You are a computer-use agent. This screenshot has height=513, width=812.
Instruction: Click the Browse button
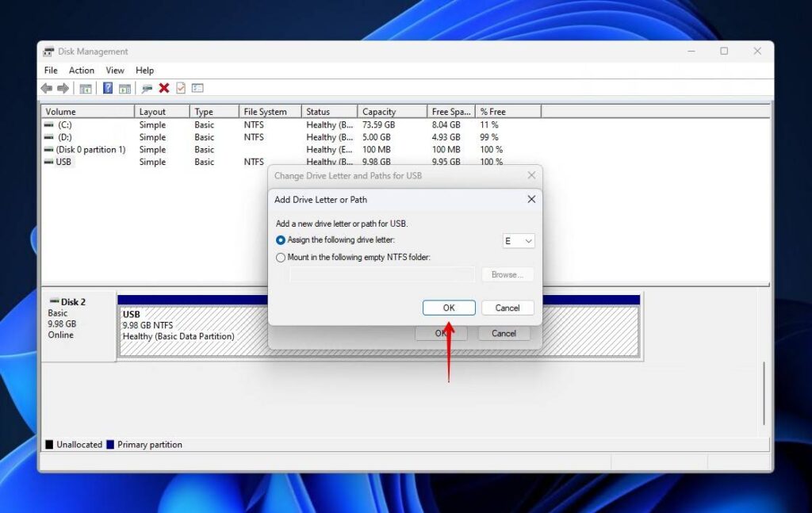pos(507,274)
